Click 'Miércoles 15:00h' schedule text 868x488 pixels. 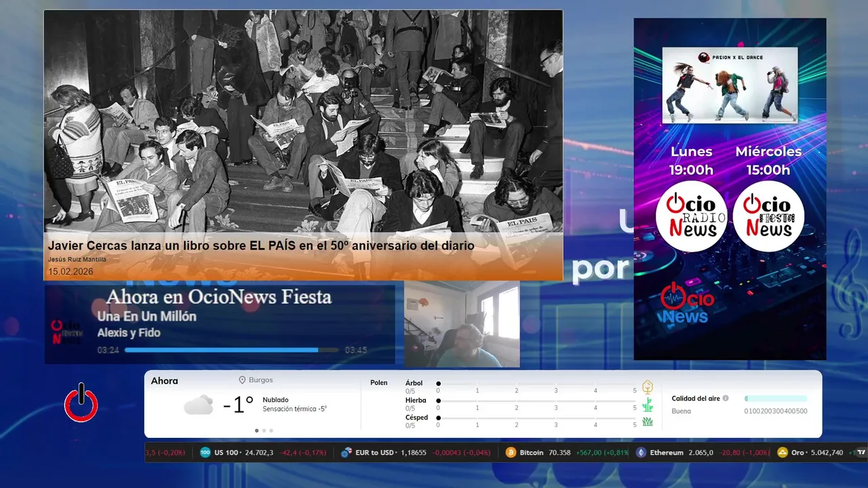(768, 161)
